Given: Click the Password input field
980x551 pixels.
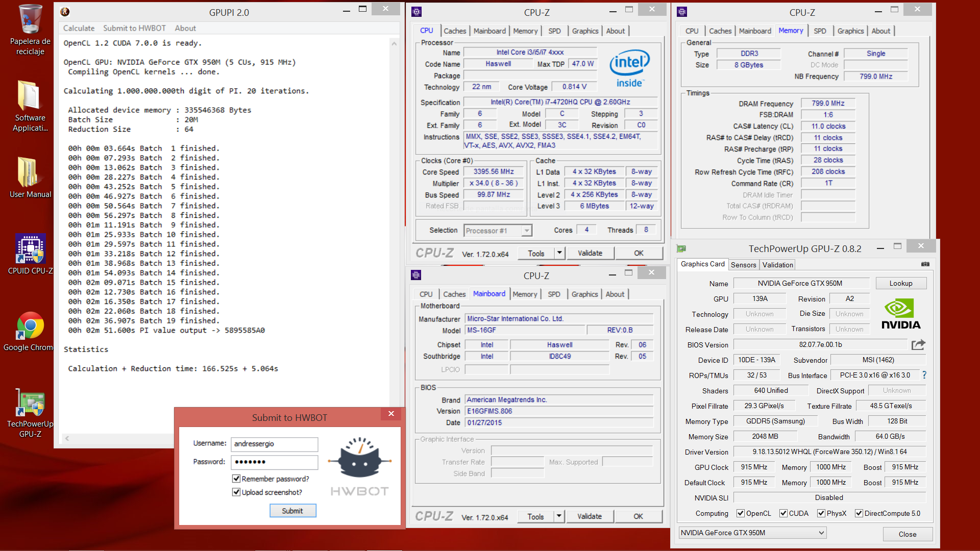Looking at the screenshot, I should pos(274,462).
